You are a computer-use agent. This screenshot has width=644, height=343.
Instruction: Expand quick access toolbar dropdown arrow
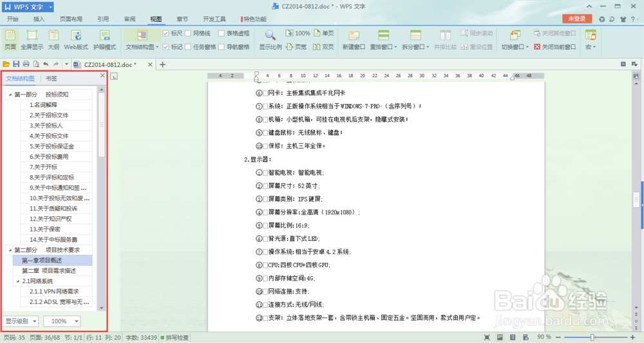coord(66,64)
